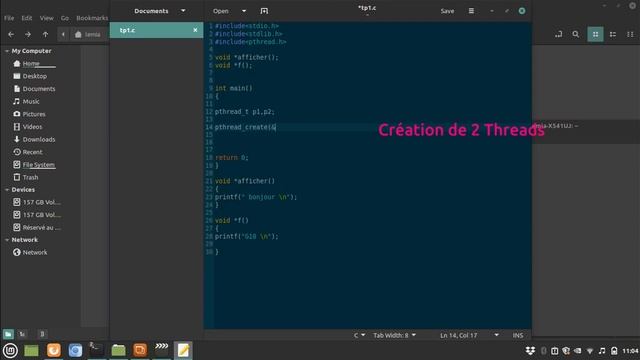Open Pictures folder in sidebar
The height and width of the screenshot is (360, 640).
coord(34,114)
